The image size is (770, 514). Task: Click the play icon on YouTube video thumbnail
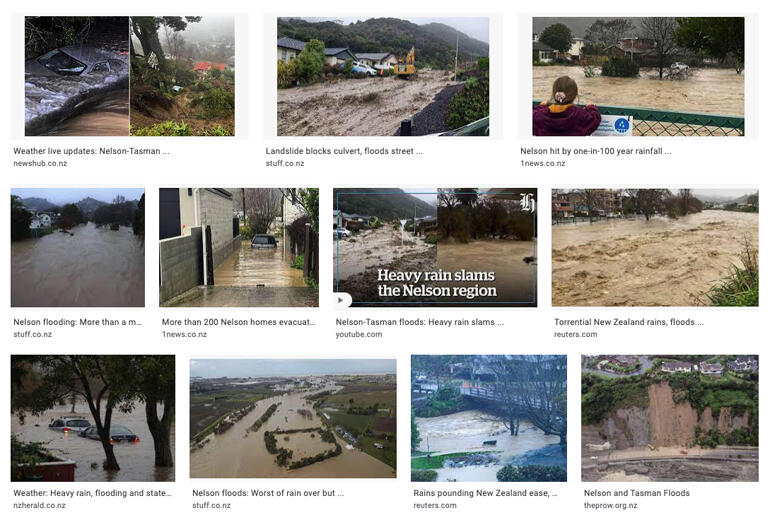341,300
